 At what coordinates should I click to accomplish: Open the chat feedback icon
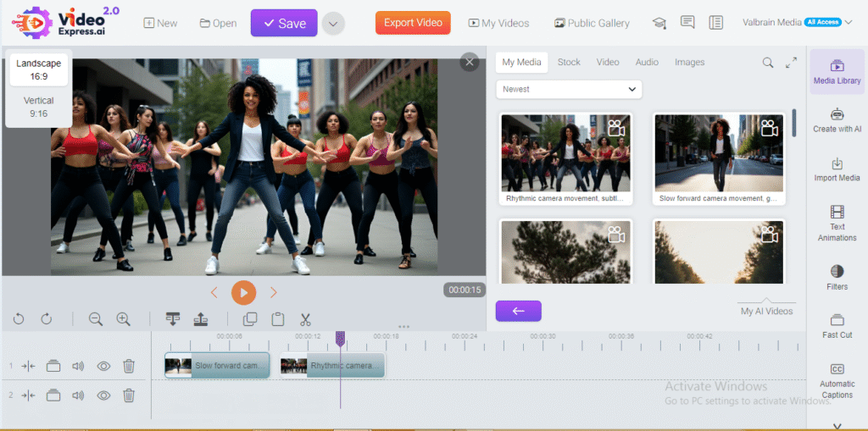point(687,23)
